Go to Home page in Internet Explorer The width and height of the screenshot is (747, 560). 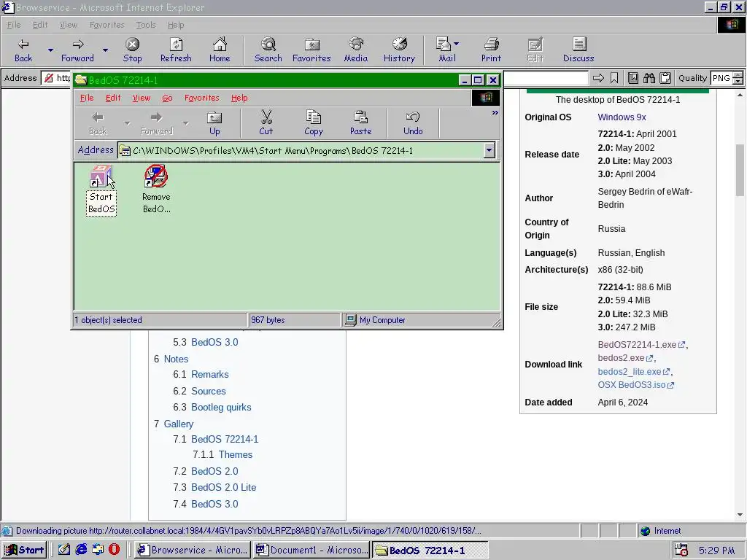[220, 50]
